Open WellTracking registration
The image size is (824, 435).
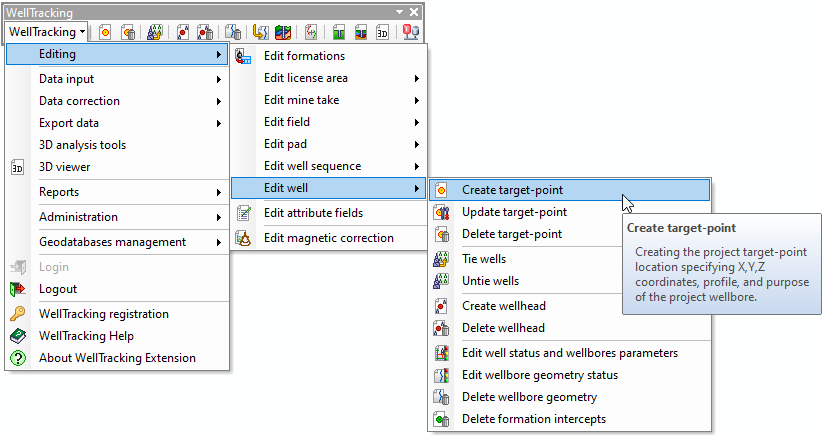tap(117, 314)
